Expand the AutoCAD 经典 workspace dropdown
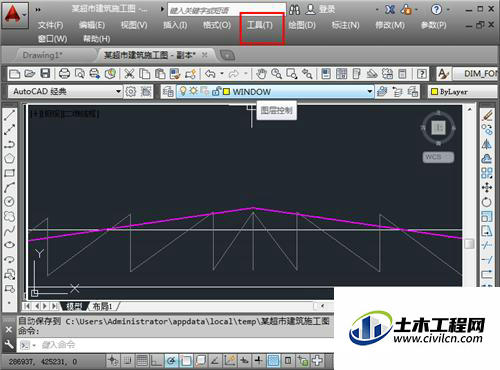 click(118, 91)
